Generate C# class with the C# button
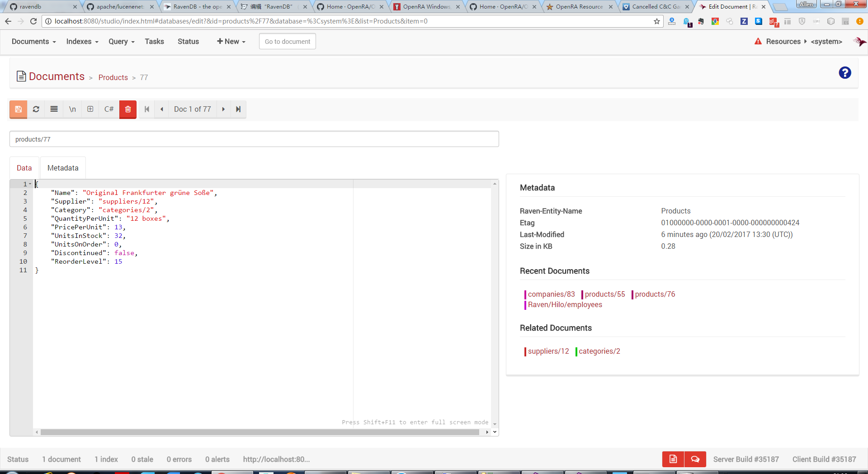Viewport: 868px width, 474px height. (109, 109)
